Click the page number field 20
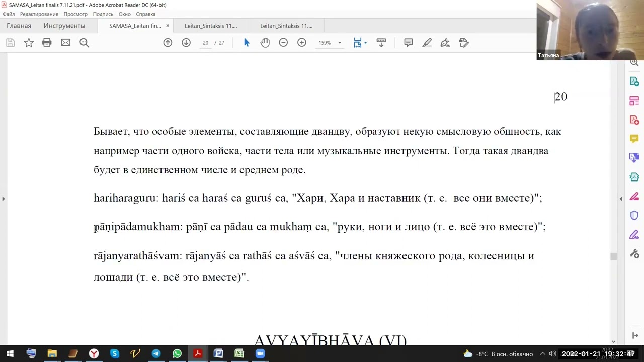Image resolution: width=644 pixels, height=362 pixels. 205,43
